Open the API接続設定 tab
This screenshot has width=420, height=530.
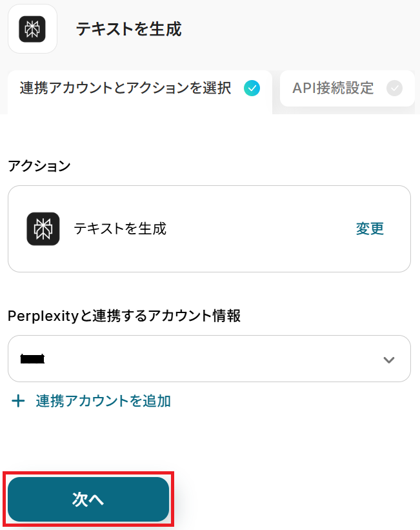[x=333, y=88]
